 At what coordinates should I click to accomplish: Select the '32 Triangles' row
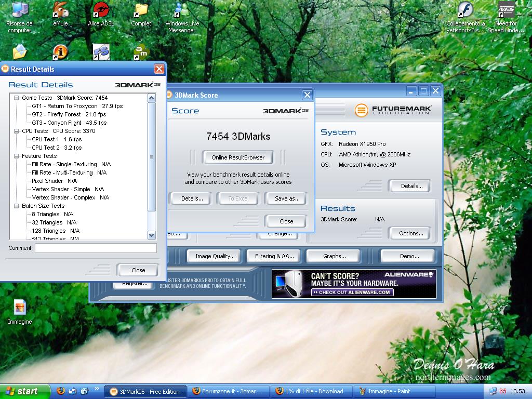(54, 222)
